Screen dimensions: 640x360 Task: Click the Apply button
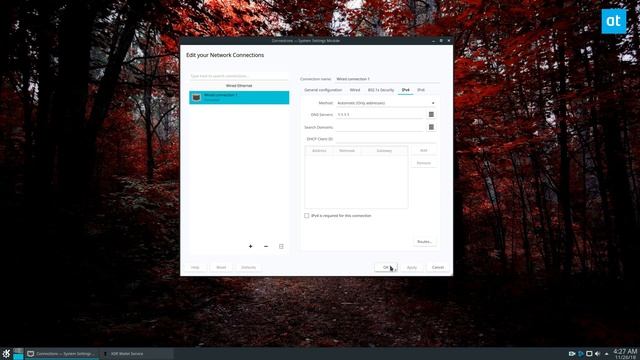(x=412, y=267)
